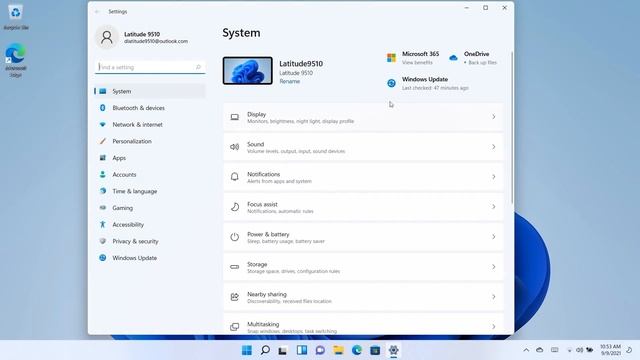Click the taskbar clock and date
The image size is (640, 360).
point(611,350)
